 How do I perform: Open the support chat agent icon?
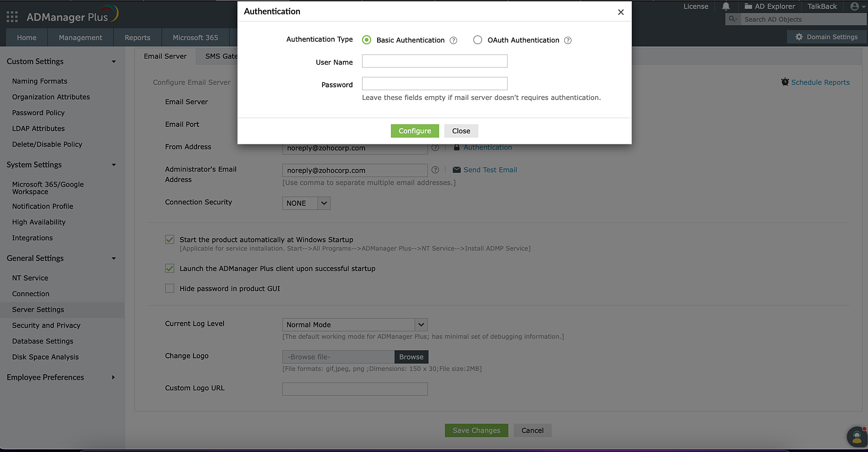[857, 436]
